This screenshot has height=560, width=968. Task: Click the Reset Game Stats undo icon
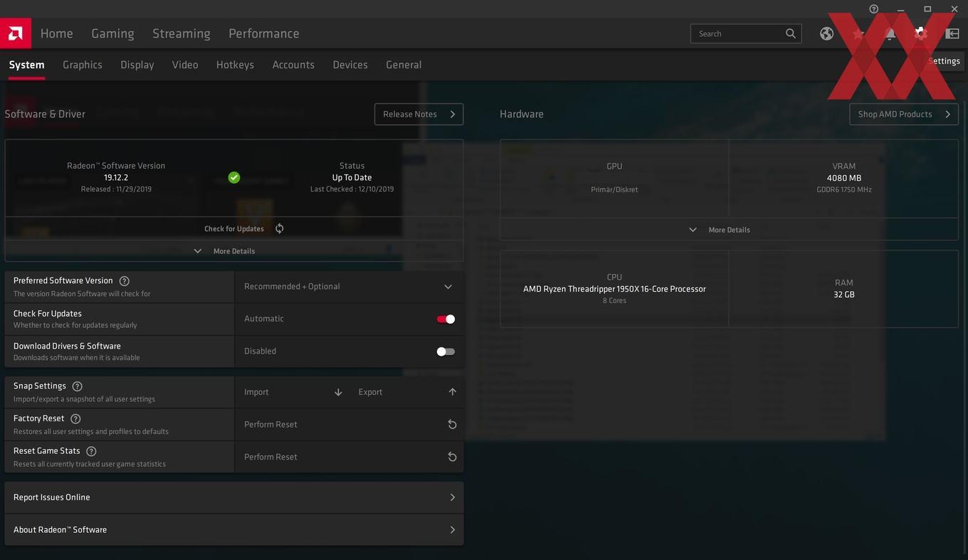452,457
